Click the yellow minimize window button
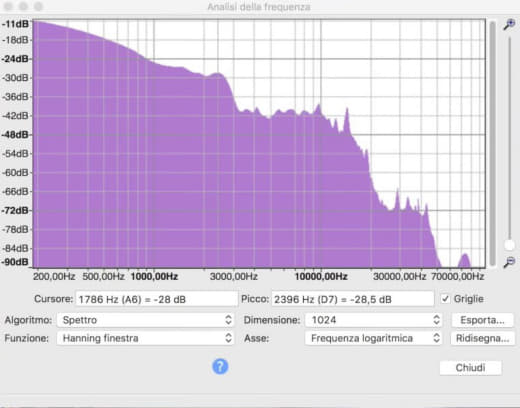This screenshot has height=408, width=520. click(x=23, y=6)
